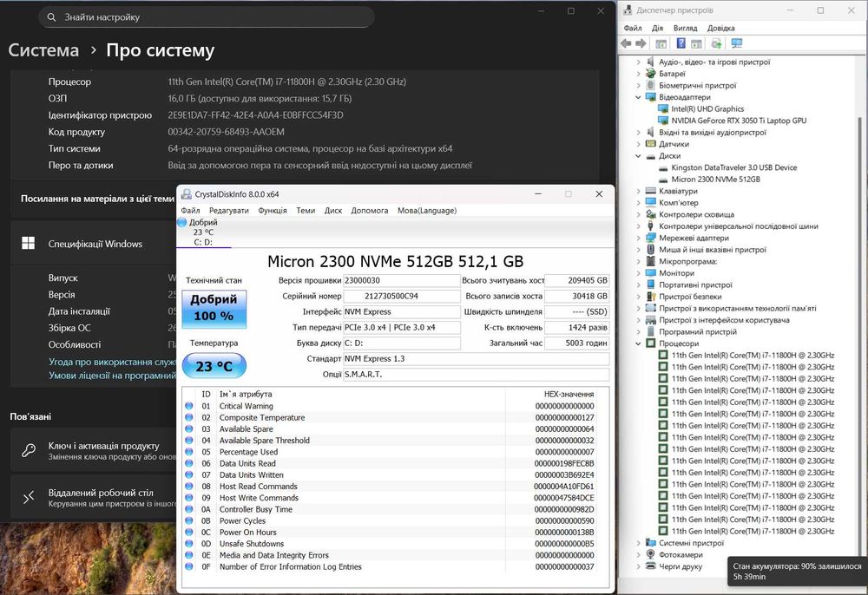Expand the Черги друку node
This screenshot has width=868, height=595.
638,566
